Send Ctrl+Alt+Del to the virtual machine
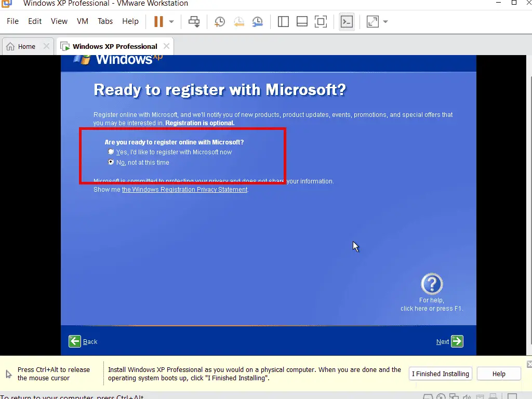The height and width of the screenshot is (399, 532). point(194,21)
